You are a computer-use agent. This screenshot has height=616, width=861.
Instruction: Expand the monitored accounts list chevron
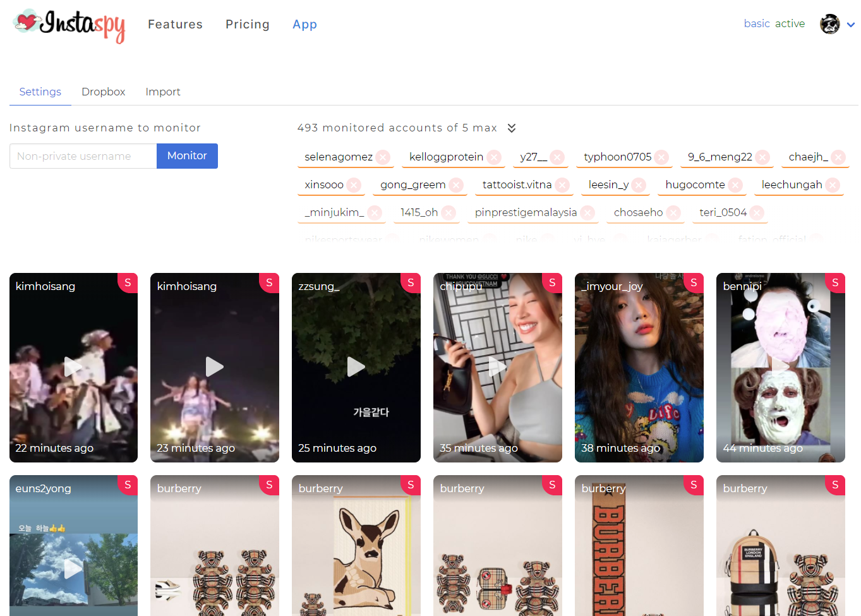[511, 128]
